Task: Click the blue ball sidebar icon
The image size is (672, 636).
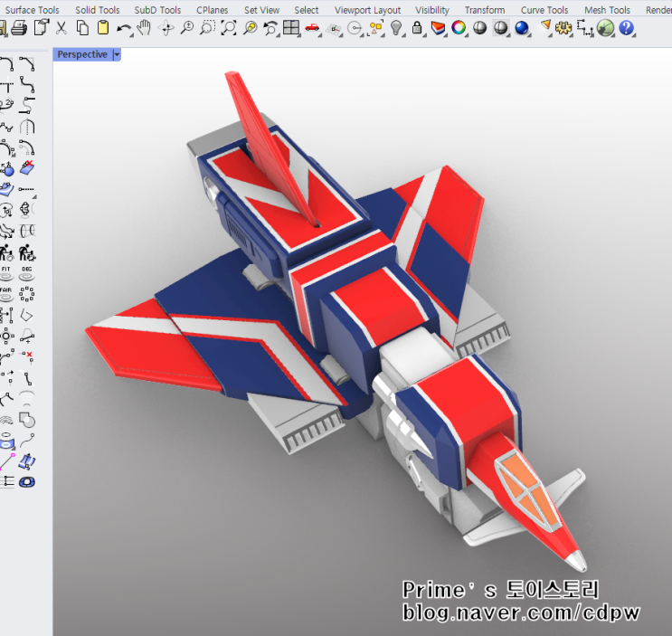Action: coord(7,169)
